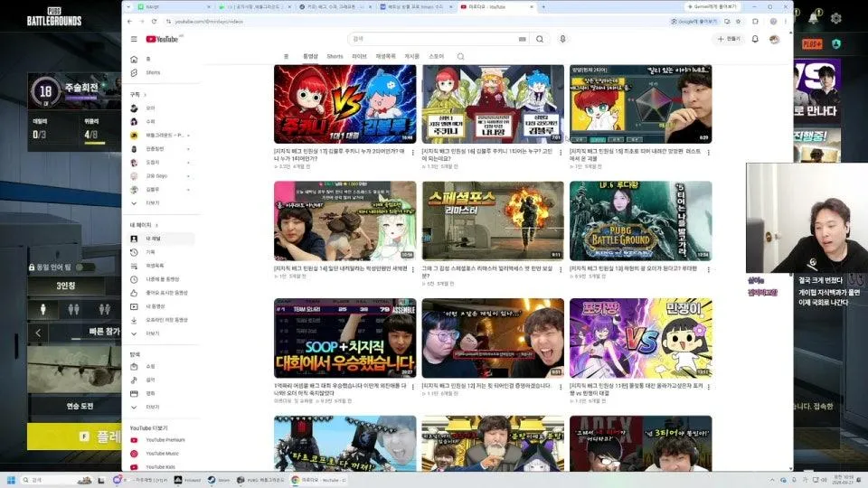This screenshot has width=868, height=488.
Task: Open Windows Start menu
Action: click(x=11, y=480)
